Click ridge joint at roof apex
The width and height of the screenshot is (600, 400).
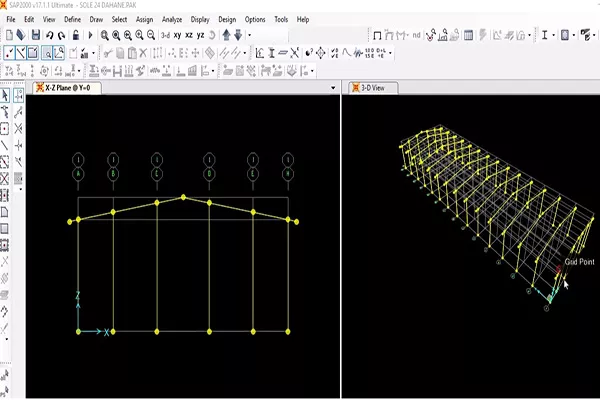pos(184,197)
